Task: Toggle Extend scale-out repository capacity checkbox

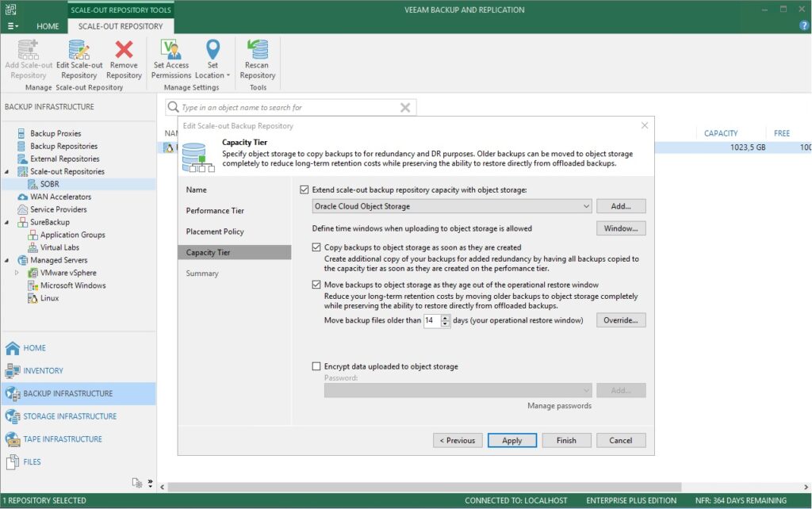Action: 304,189
